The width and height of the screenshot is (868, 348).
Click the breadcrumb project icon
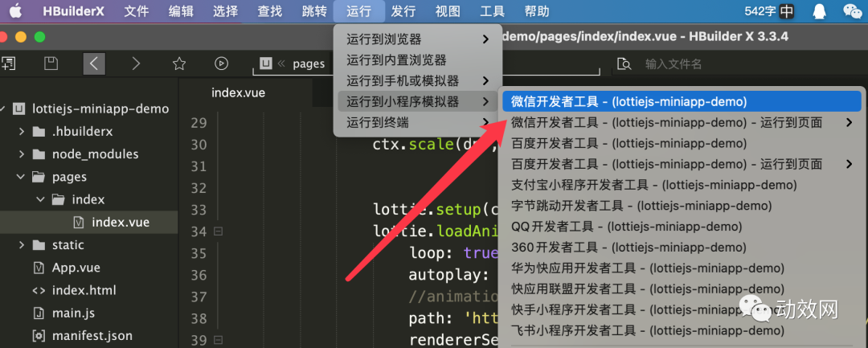coord(266,63)
